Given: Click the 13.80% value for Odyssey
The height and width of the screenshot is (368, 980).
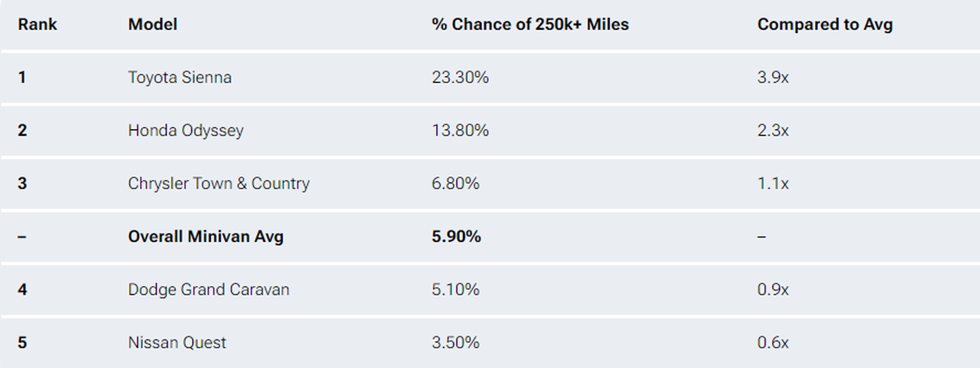Looking at the screenshot, I should (460, 130).
